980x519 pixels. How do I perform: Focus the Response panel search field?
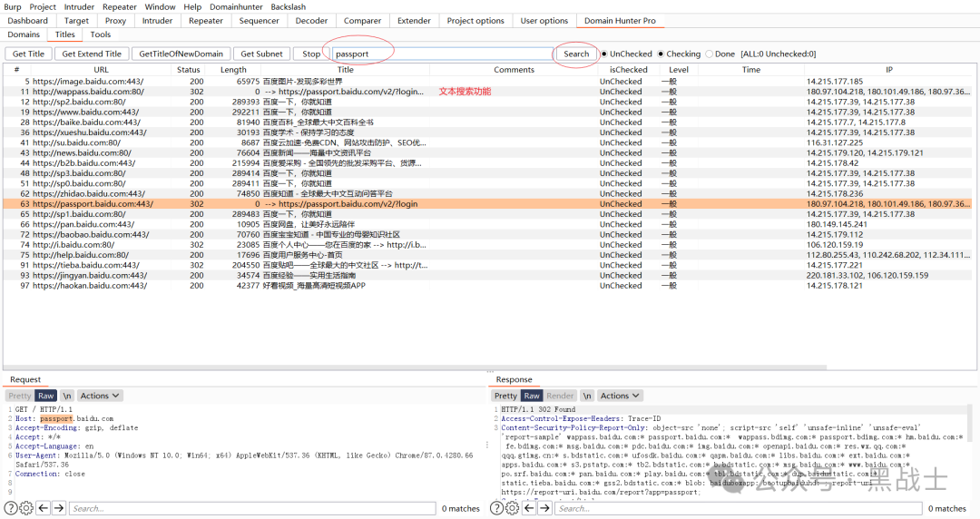pos(738,508)
